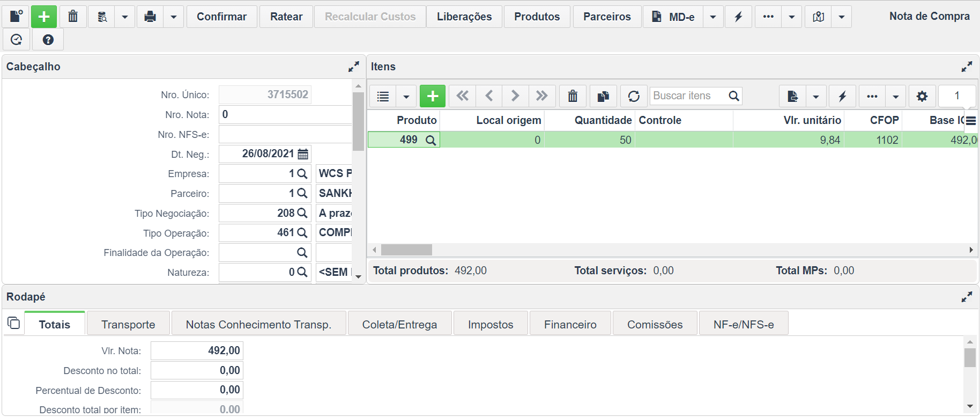
Task: Click the Confirmar button
Action: pos(222,17)
